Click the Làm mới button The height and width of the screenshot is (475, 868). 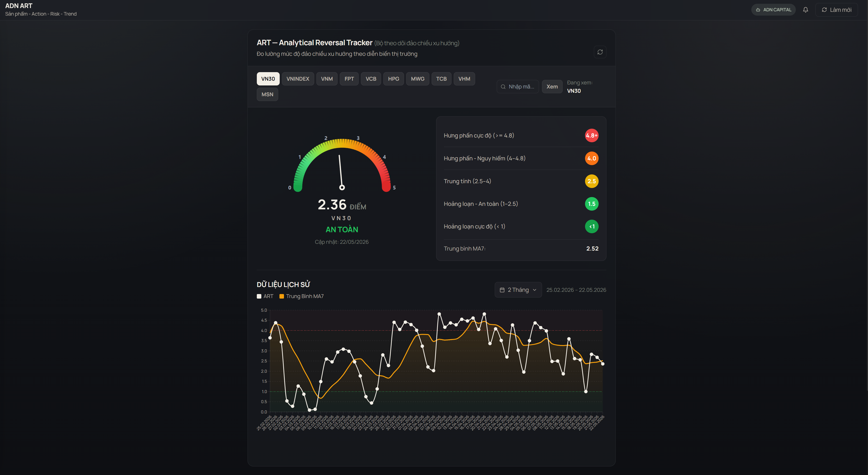836,10
